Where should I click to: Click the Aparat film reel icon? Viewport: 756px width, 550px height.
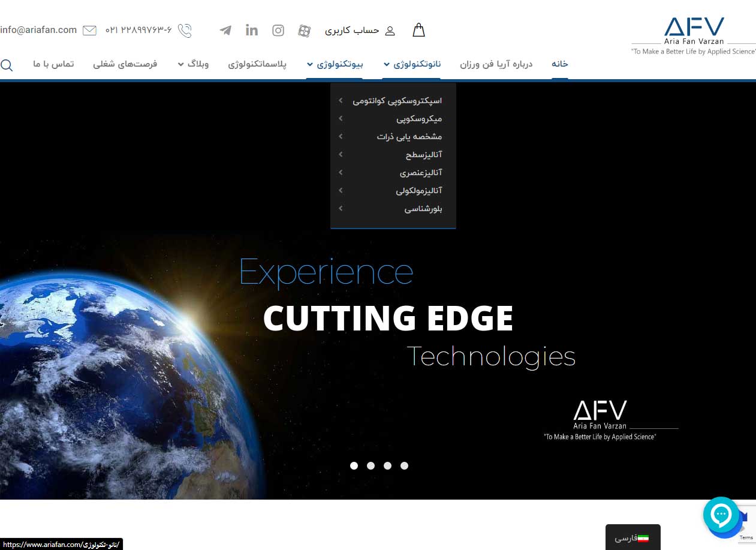(305, 31)
